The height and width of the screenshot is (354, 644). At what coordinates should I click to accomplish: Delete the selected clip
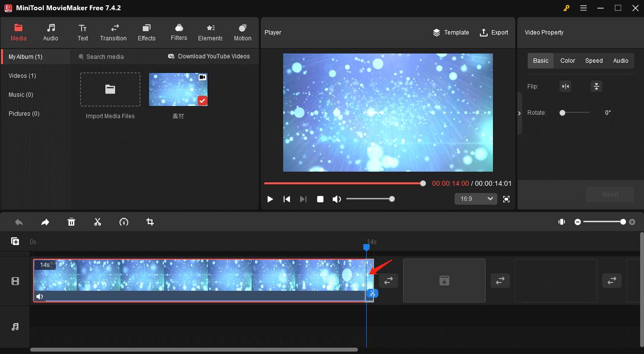[71, 222]
